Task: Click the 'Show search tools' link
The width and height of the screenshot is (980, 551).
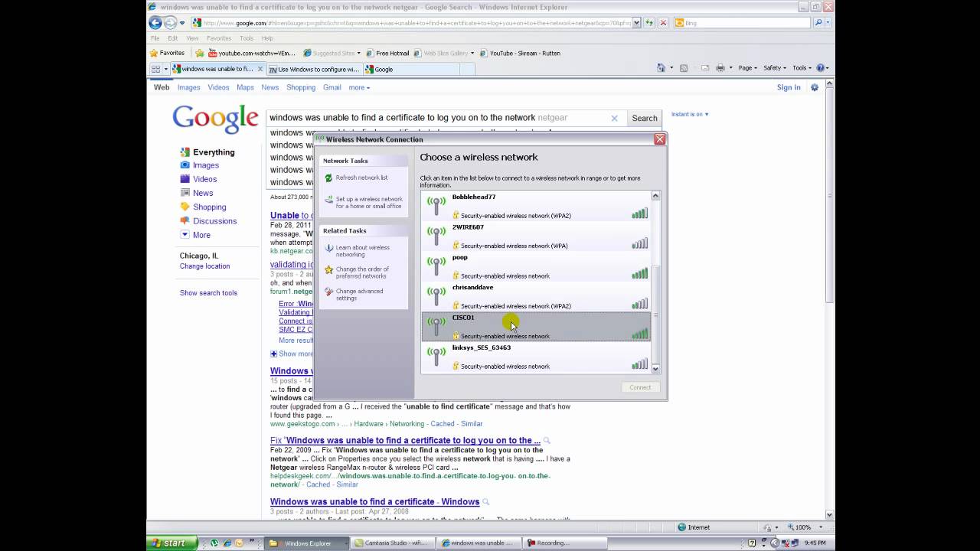Action: point(208,293)
